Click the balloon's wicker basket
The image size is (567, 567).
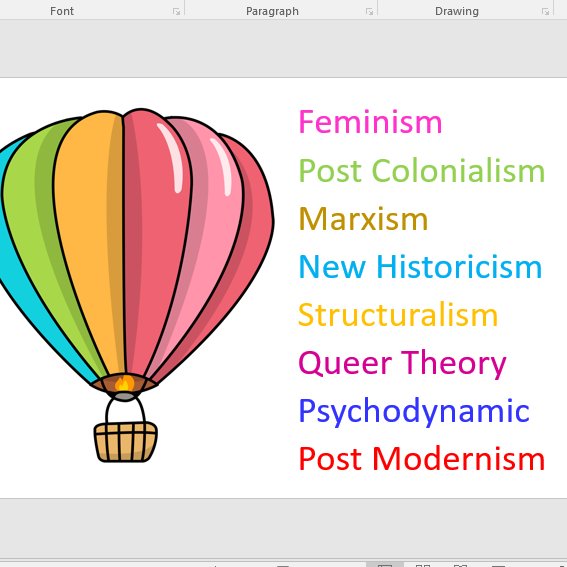125,442
